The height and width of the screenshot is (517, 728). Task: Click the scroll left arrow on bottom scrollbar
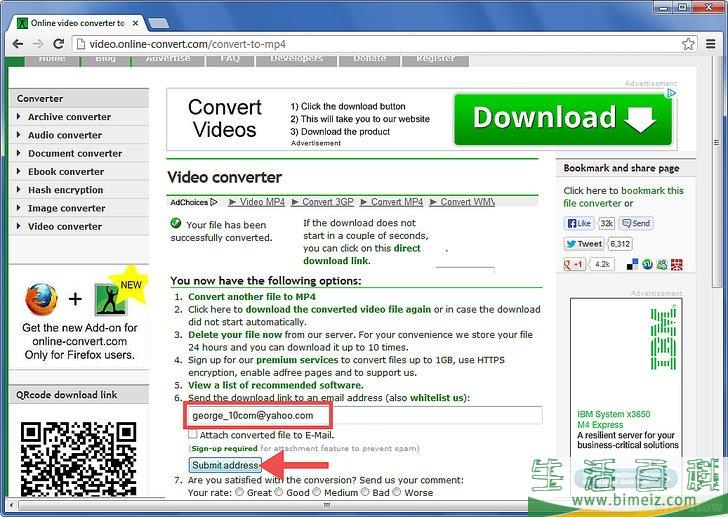pyautogui.click(x=12, y=505)
